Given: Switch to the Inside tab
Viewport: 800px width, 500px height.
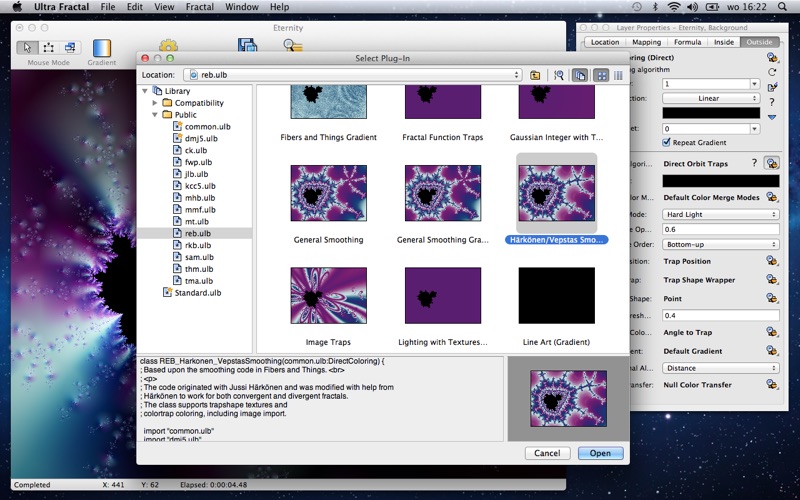Looking at the screenshot, I should click(x=723, y=42).
